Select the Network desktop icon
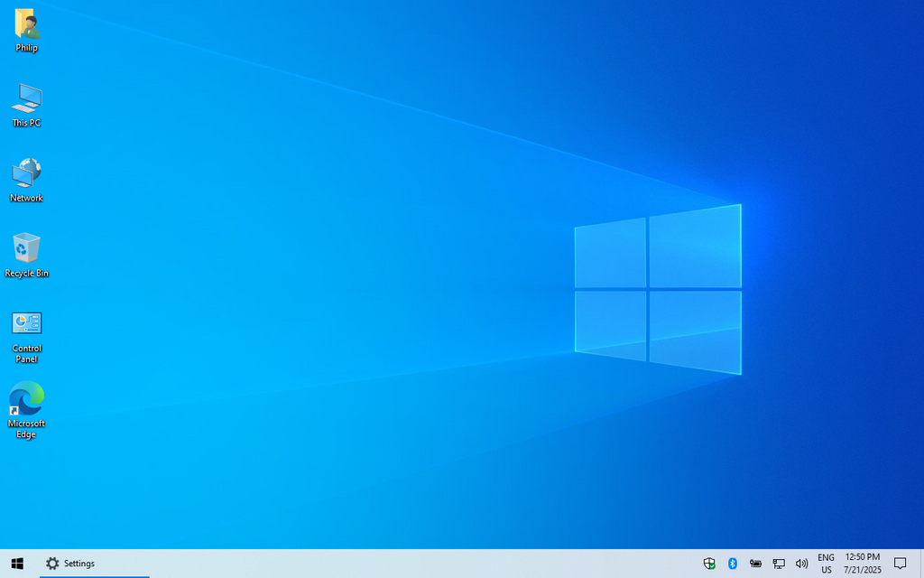This screenshot has height=578, width=924. pyautogui.click(x=26, y=181)
